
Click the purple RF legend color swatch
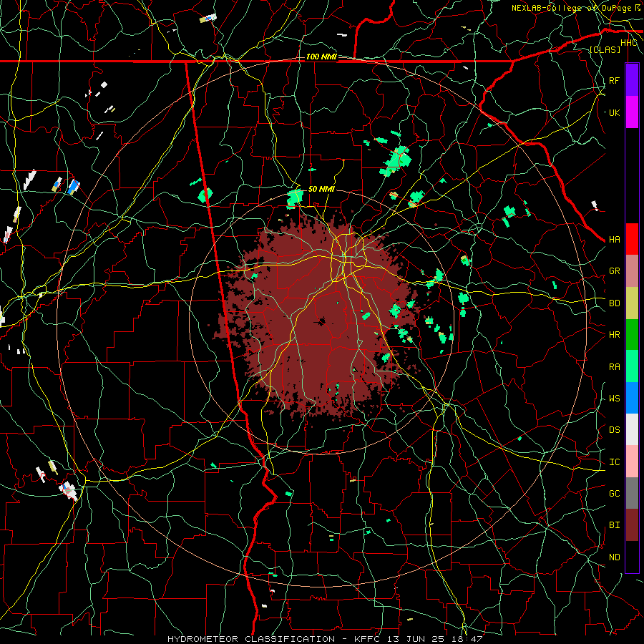[632, 80]
